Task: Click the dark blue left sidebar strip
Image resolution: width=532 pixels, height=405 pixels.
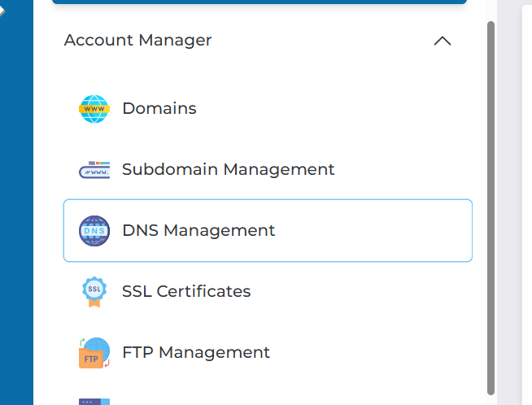Action: point(16,203)
